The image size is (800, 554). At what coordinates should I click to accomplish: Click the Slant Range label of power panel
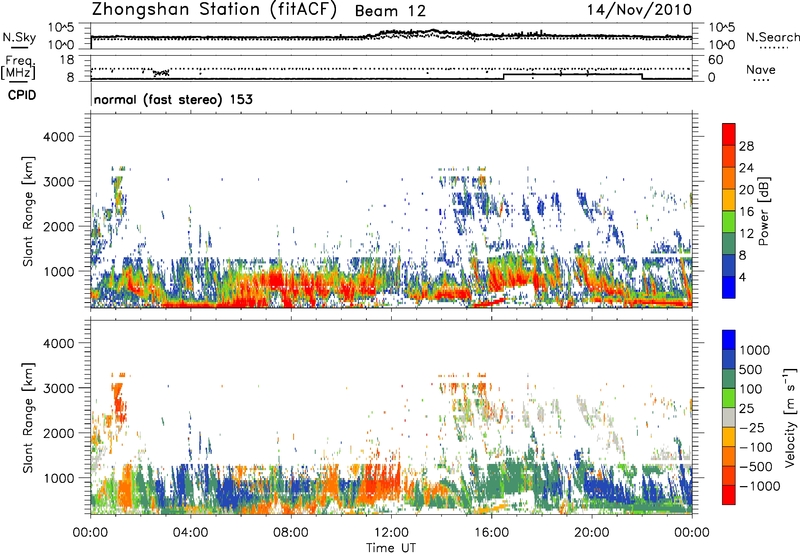click(28, 211)
